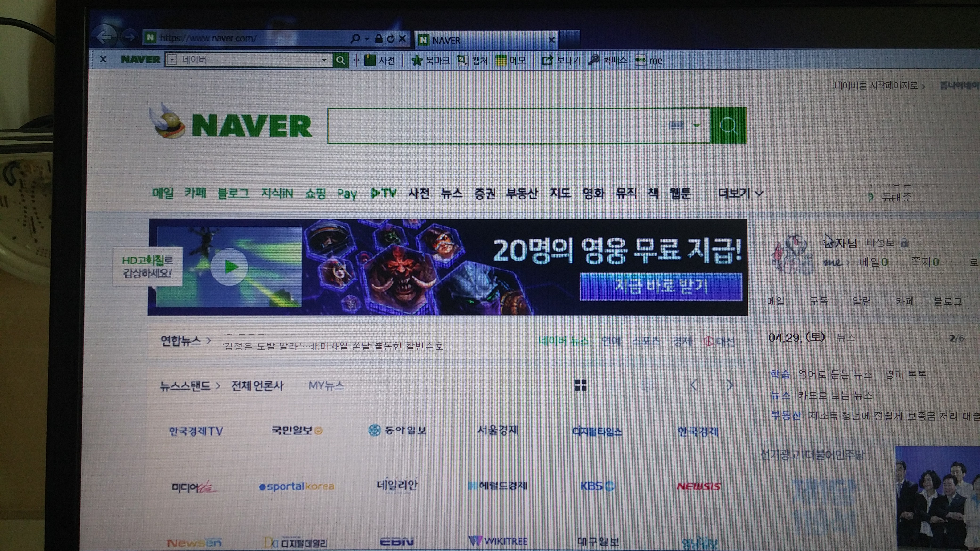Open the on-screen keyboard icon in search box
Image resolution: width=980 pixels, height=551 pixels.
[676, 125]
